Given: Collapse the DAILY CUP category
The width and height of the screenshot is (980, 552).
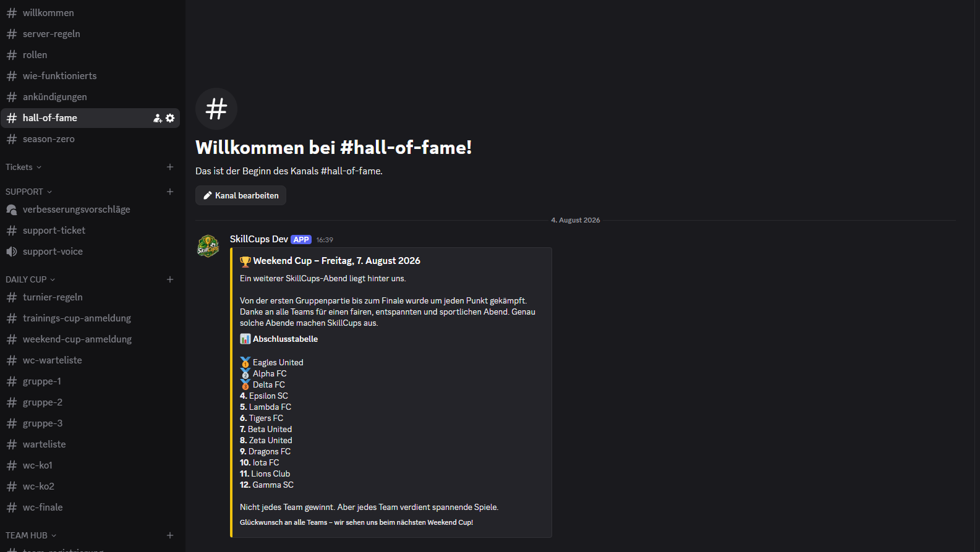Looking at the screenshot, I should 30,279.
